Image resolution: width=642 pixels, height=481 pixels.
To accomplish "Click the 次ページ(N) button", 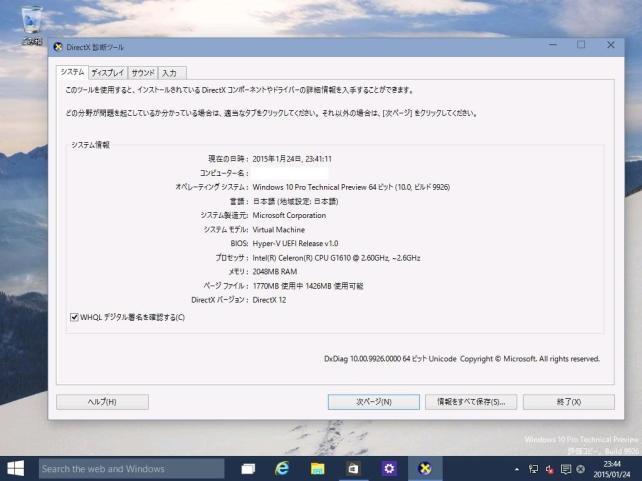I will pyautogui.click(x=374, y=402).
